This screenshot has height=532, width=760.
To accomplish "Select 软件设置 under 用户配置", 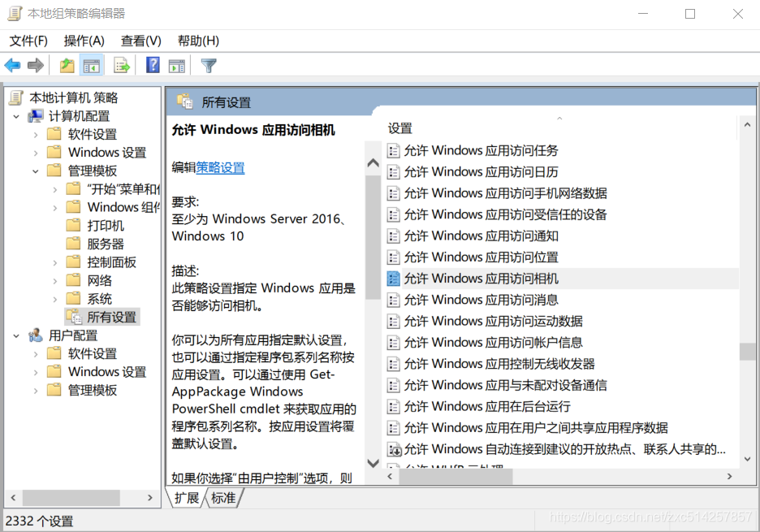I will (x=93, y=354).
